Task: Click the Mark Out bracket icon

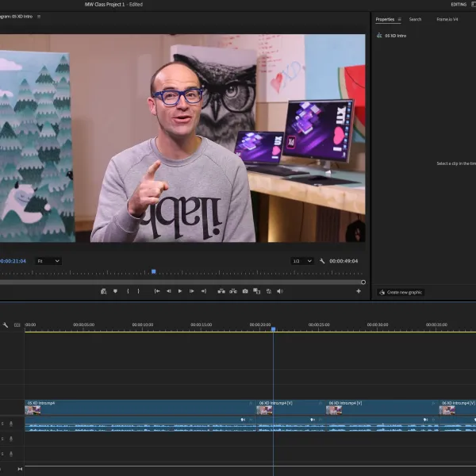Action: (138, 291)
